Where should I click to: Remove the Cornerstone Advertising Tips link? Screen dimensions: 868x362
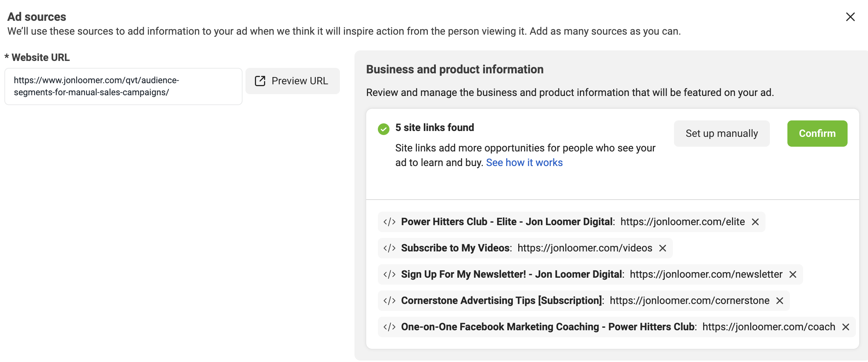click(780, 301)
